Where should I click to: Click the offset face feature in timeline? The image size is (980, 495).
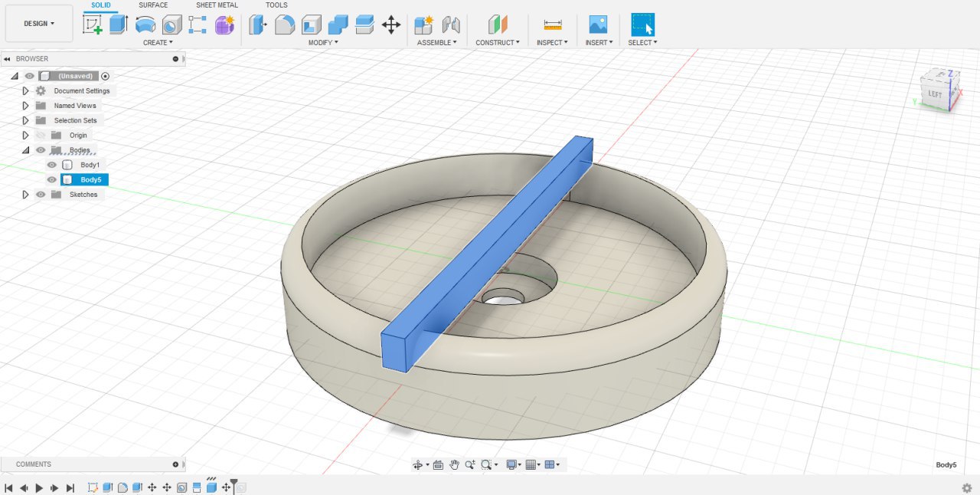[x=197, y=487]
